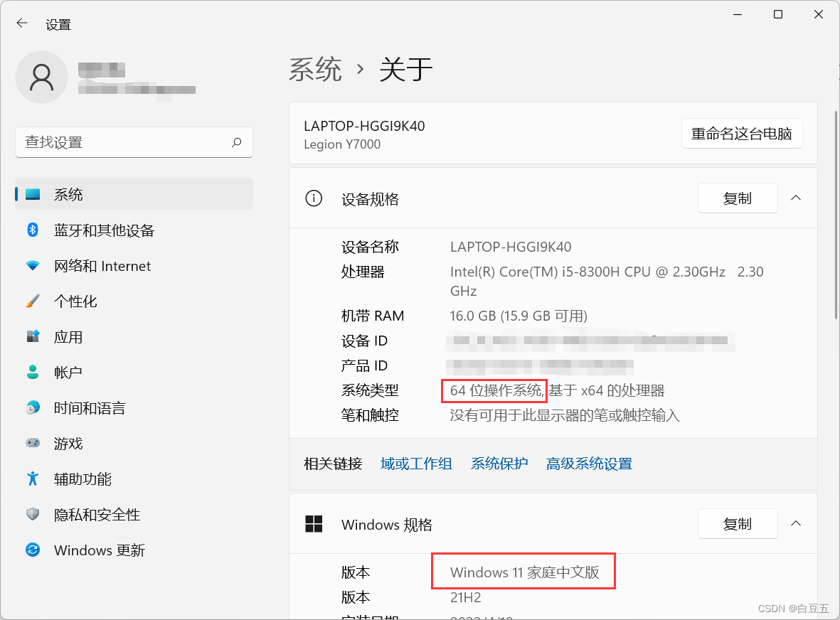The width and height of the screenshot is (840, 620).
Task: Open 系统保护 link
Action: click(499, 464)
